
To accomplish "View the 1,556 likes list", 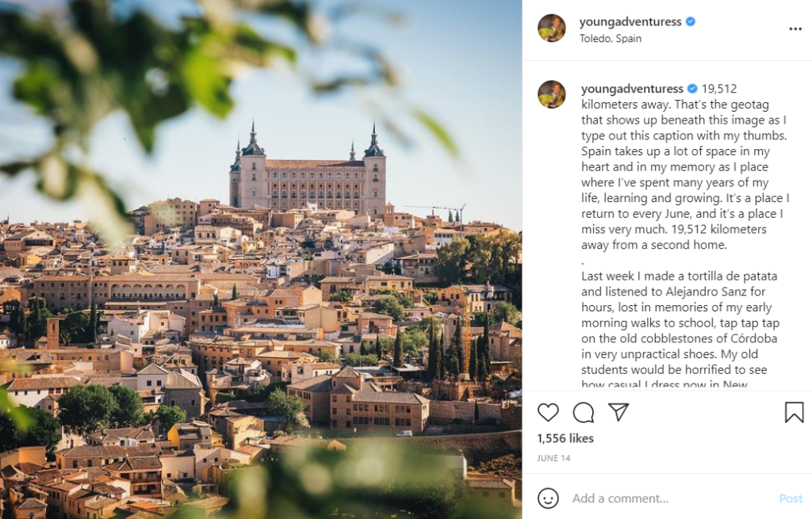I will click(x=565, y=438).
